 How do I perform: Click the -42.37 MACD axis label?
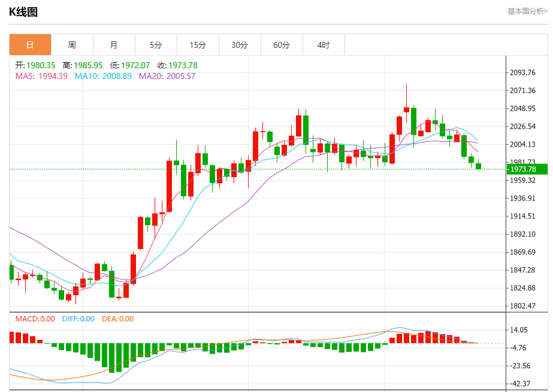(520, 384)
